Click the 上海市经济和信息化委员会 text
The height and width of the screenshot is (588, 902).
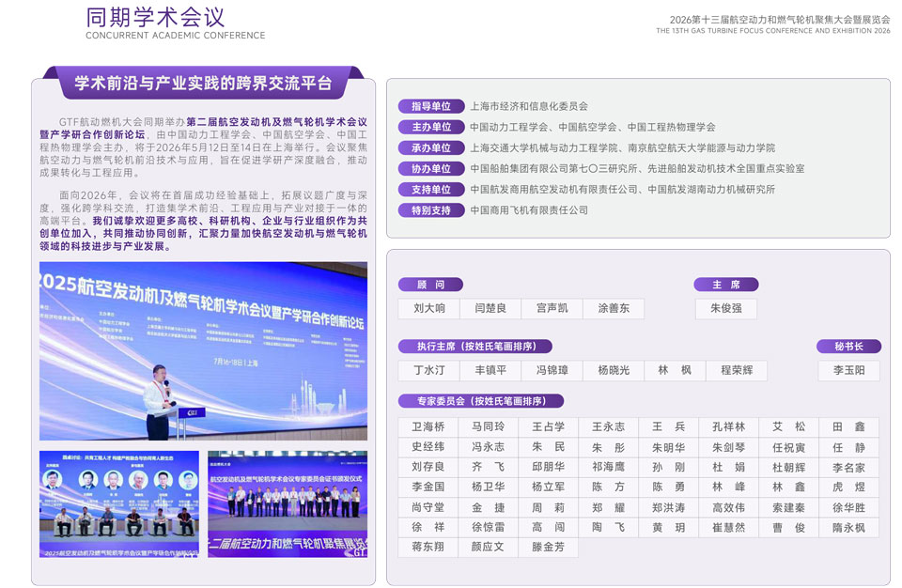point(529,107)
